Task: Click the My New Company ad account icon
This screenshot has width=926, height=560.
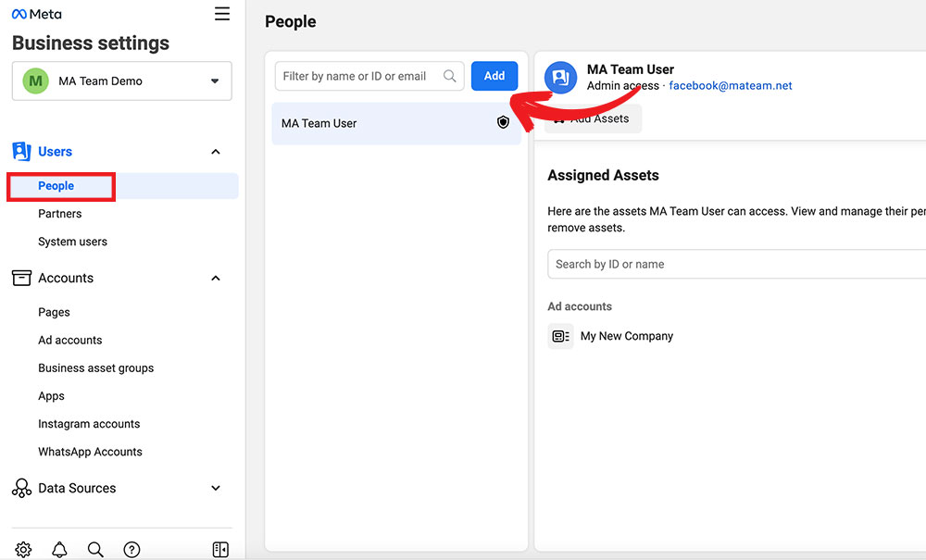Action: coord(560,336)
